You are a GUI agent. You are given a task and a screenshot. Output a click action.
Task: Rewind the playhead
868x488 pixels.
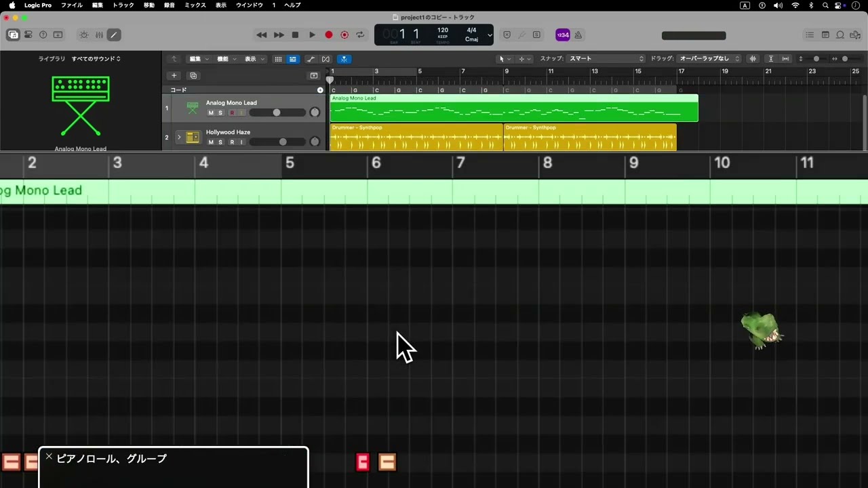[262, 35]
